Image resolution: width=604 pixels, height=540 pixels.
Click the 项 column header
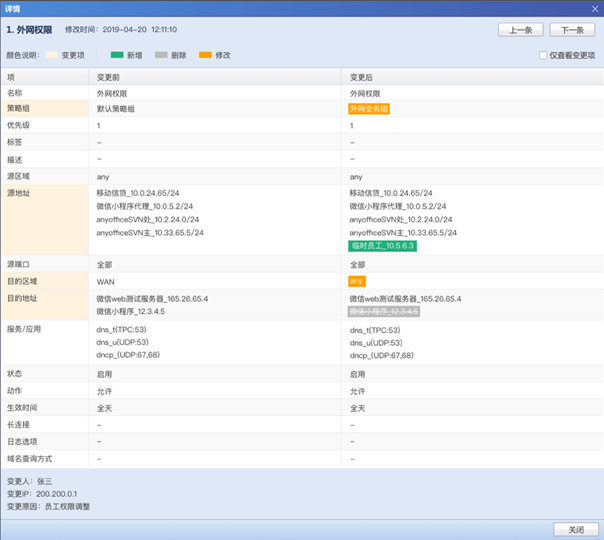click(11, 76)
